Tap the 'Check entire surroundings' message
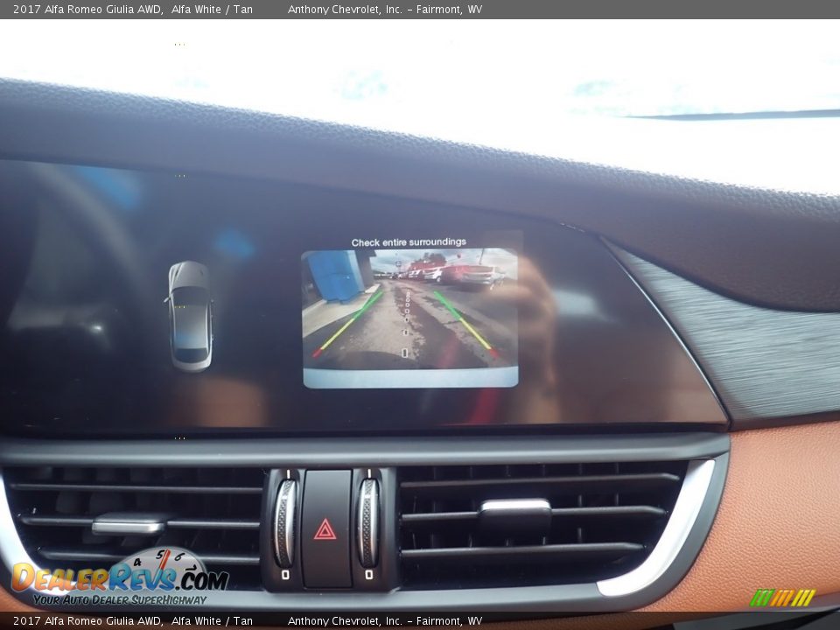Image resolution: width=840 pixels, height=630 pixels. 409,242
